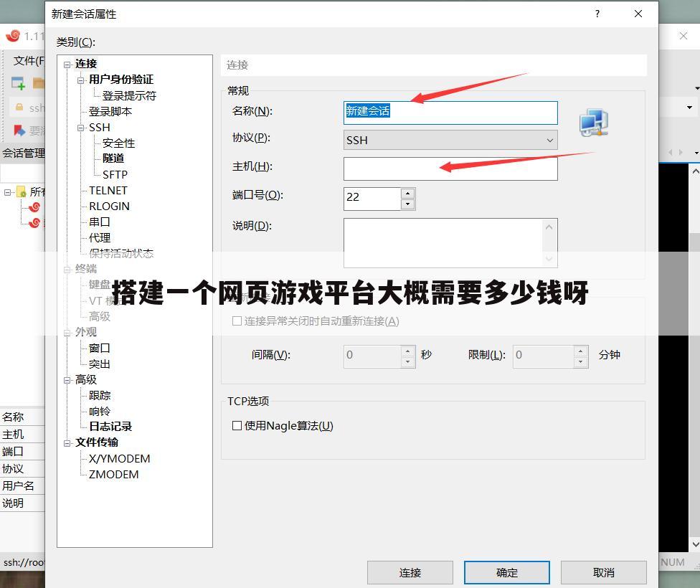This screenshot has height=588, width=700.
Task: Select 登录脚本 in category tree
Action: (110, 112)
